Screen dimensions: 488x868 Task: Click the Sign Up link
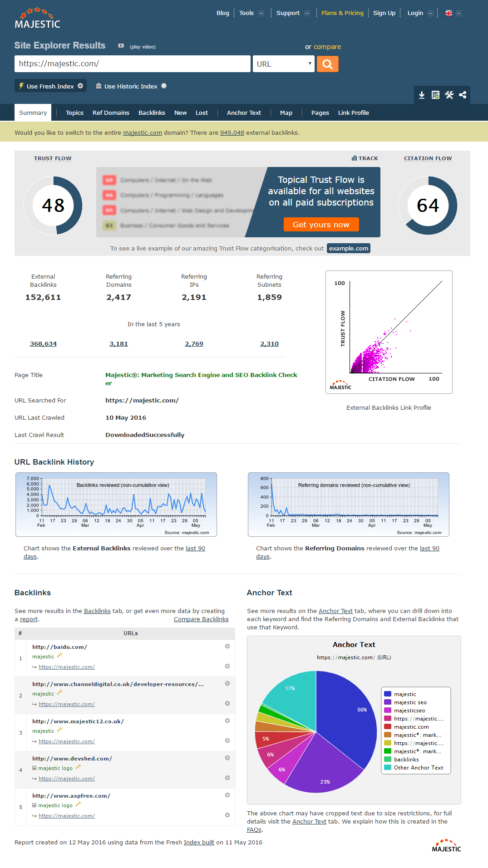tap(384, 13)
